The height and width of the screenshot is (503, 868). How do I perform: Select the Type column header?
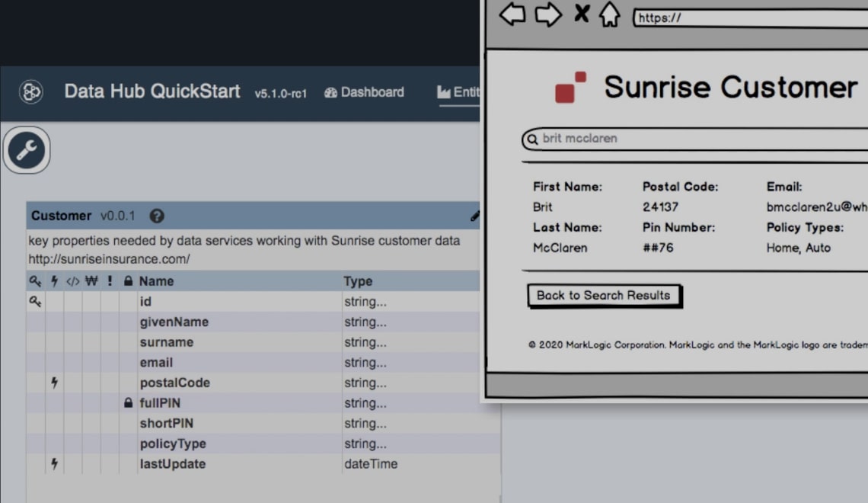[x=358, y=281]
